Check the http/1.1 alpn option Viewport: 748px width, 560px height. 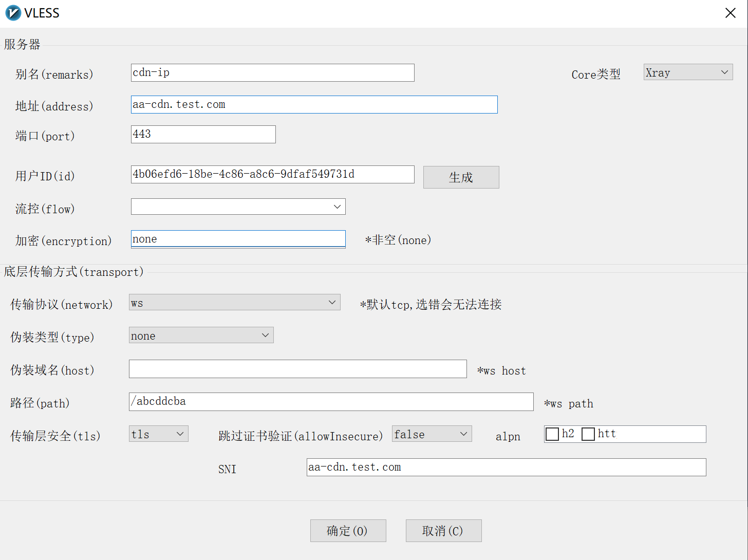coord(588,434)
